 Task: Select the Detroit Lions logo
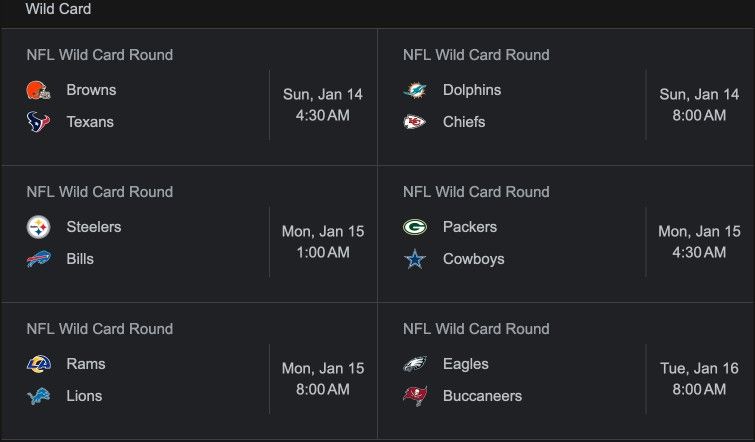(39, 396)
